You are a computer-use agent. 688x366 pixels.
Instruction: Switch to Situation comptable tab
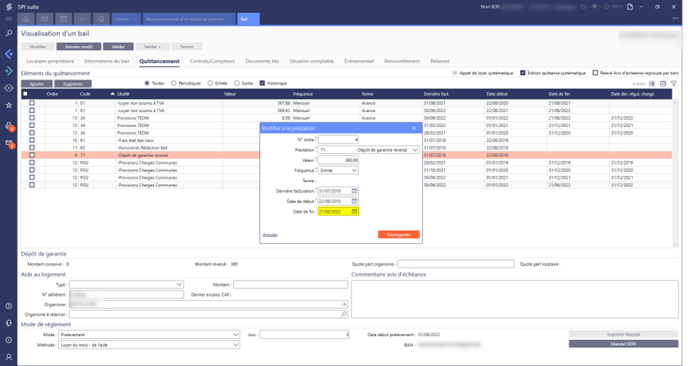(312, 61)
